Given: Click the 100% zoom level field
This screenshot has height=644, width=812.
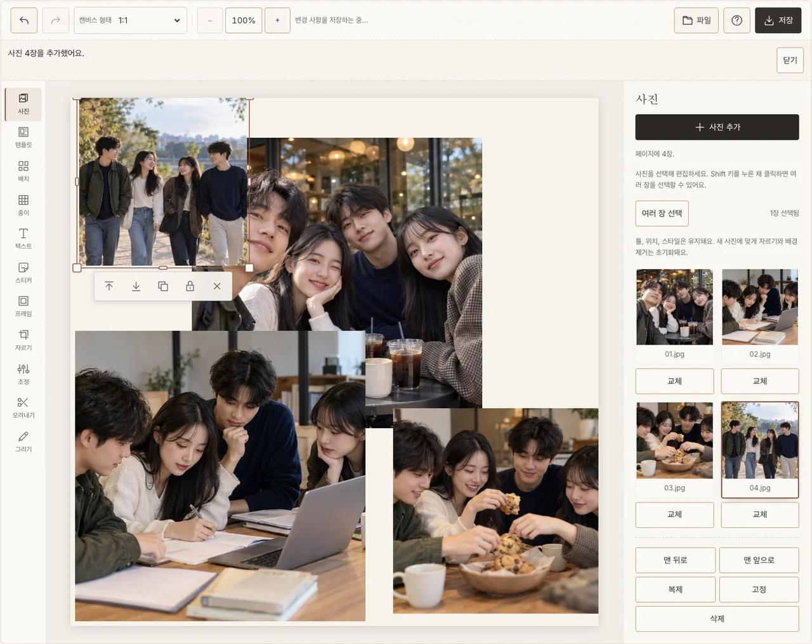Looking at the screenshot, I should [x=244, y=20].
